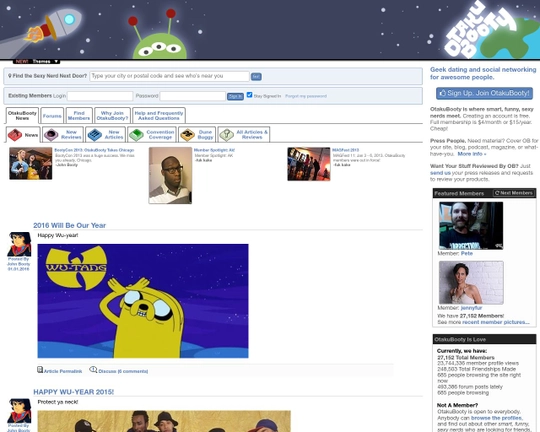Image resolution: width=540 pixels, height=432 pixels.
Task: Click the green Convention Coverage icon
Action: 136,135
